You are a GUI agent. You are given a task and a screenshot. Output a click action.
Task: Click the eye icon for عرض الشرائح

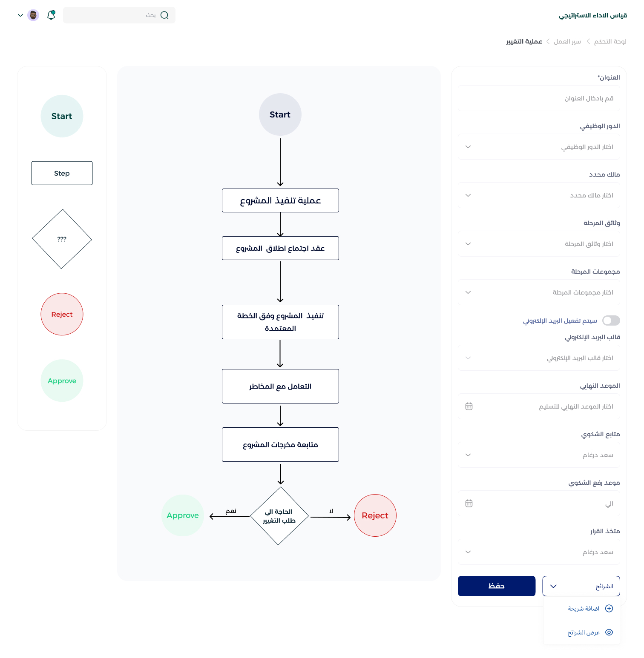click(609, 632)
